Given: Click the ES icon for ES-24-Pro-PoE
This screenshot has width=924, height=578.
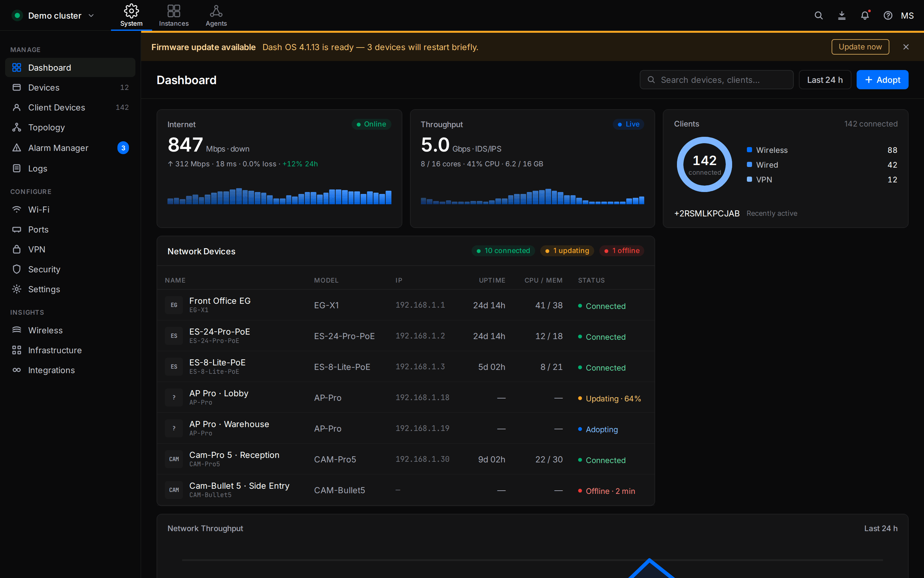Looking at the screenshot, I should [x=174, y=336].
